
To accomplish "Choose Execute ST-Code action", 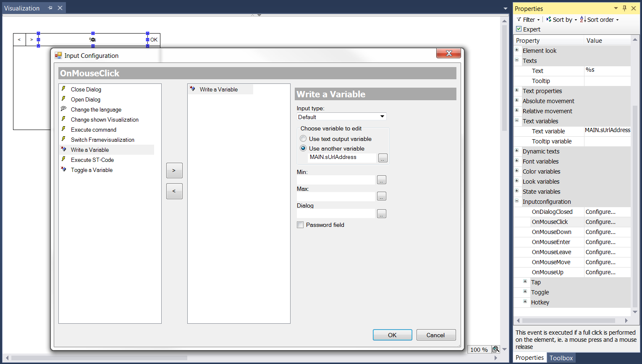I will click(x=92, y=160).
